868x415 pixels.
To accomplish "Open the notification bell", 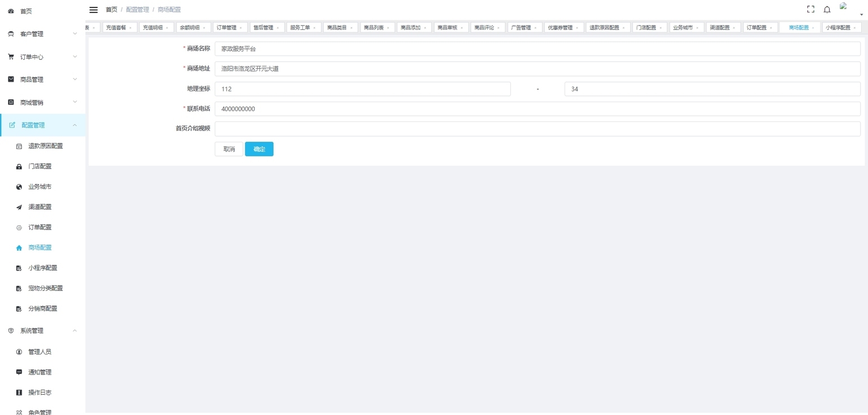I will 827,10.
